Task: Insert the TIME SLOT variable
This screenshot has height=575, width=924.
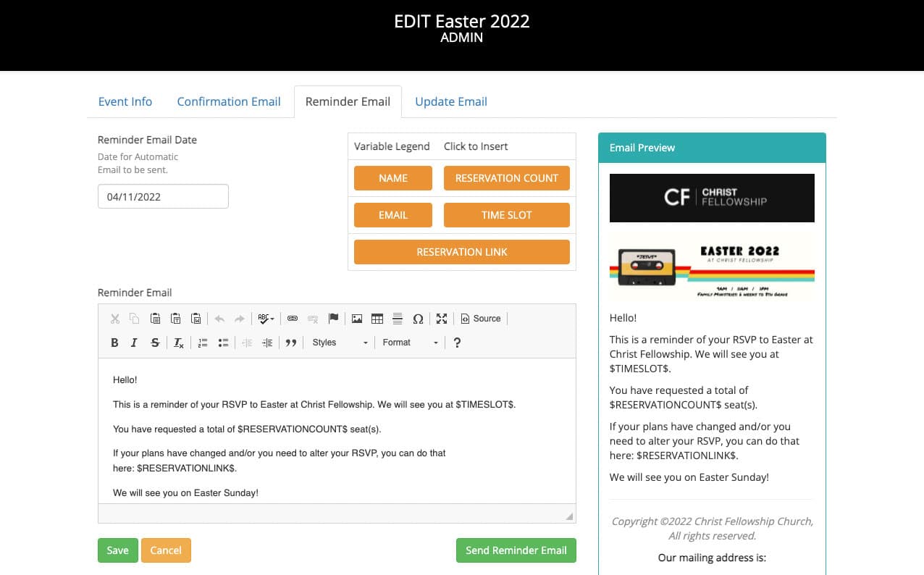Action: (x=507, y=215)
